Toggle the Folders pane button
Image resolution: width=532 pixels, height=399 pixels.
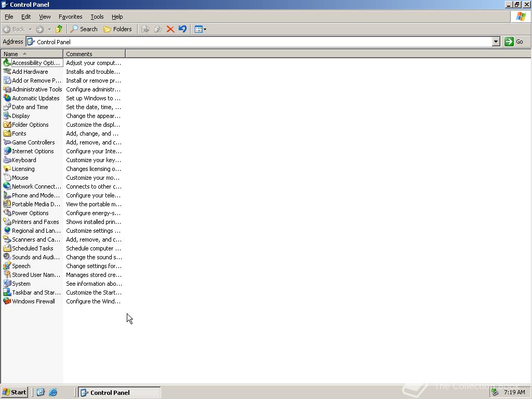[x=118, y=29]
